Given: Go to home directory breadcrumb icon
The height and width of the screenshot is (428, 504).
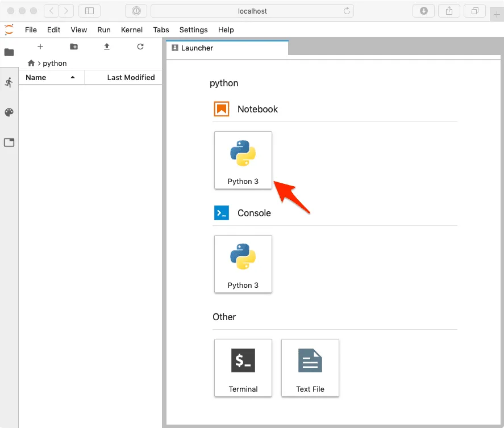Looking at the screenshot, I should click(x=31, y=63).
